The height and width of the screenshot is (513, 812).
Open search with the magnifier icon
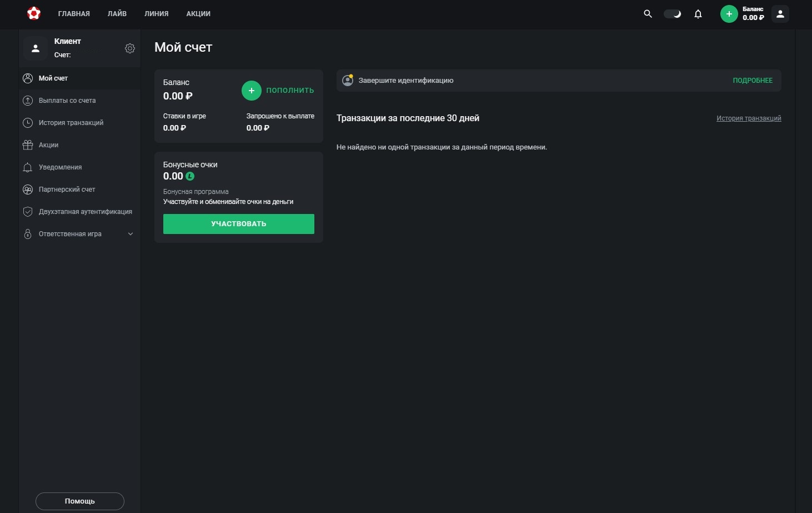tap(648, 14)
